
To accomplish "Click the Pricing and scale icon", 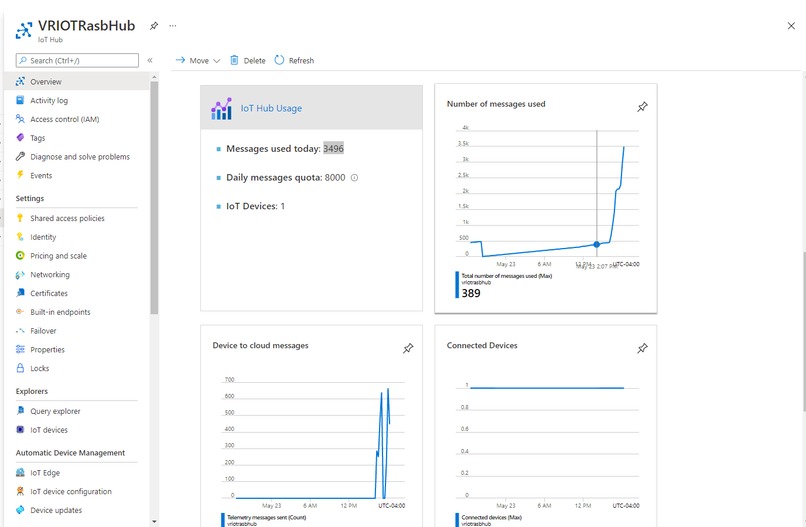I will pyautogui.click(x=20, y=256).
